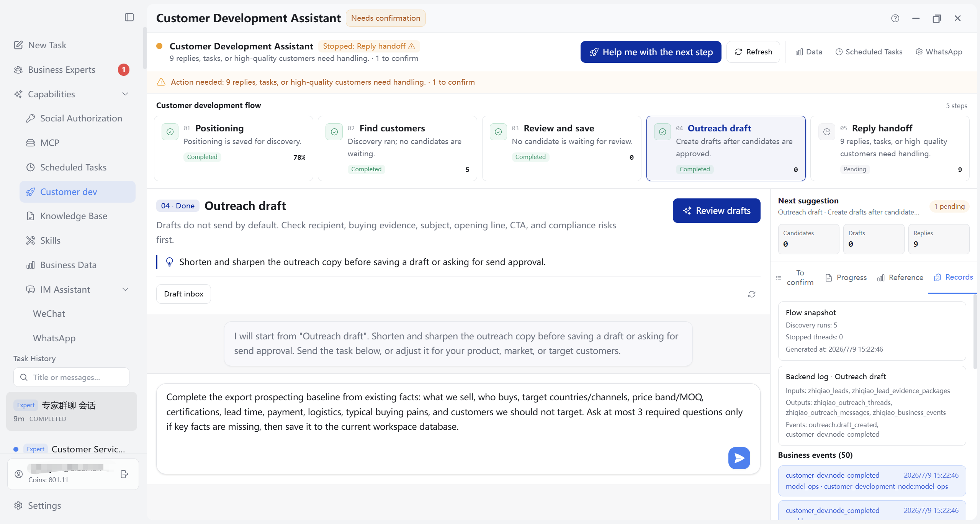
Task: Open the 专家群聊 会话 history item
Action: [x=72, y=411]
